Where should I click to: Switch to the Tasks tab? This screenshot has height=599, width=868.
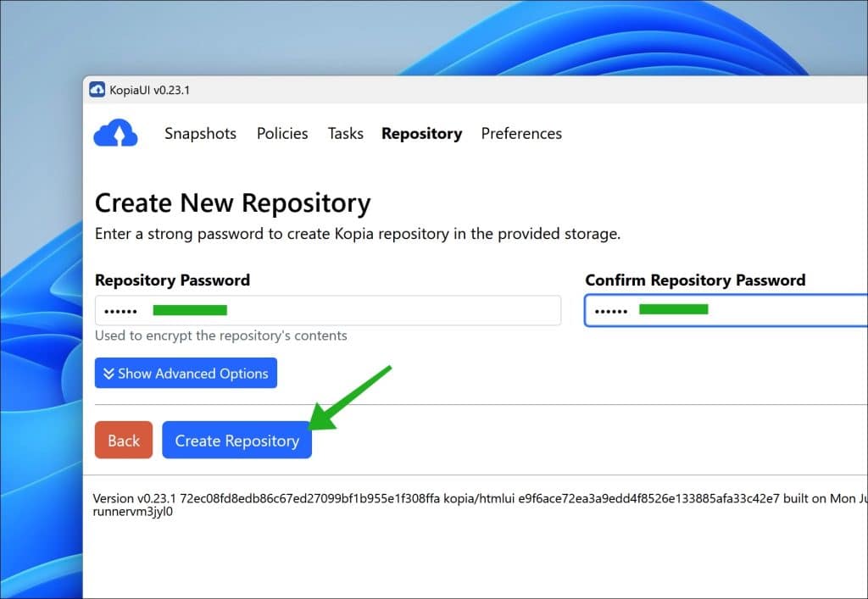point(346,133)
